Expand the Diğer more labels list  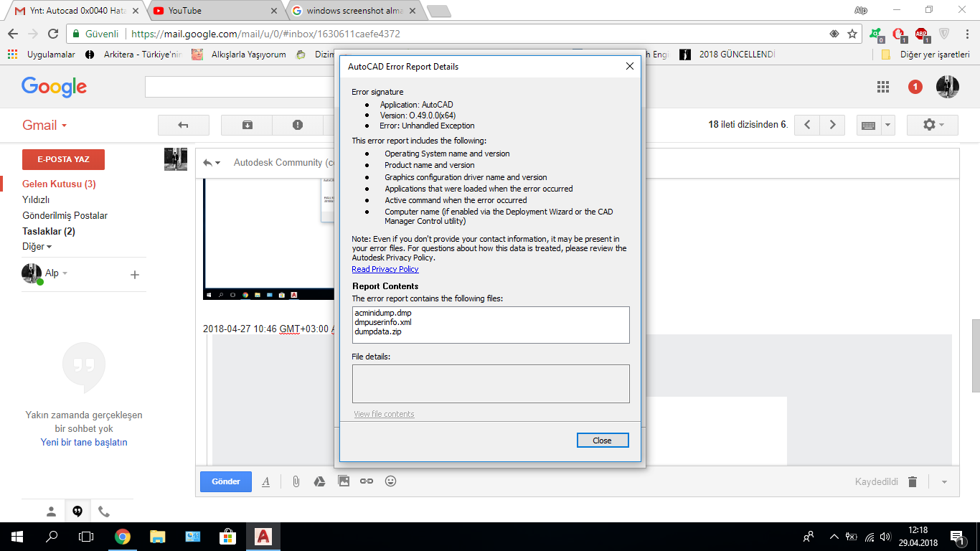37,247
